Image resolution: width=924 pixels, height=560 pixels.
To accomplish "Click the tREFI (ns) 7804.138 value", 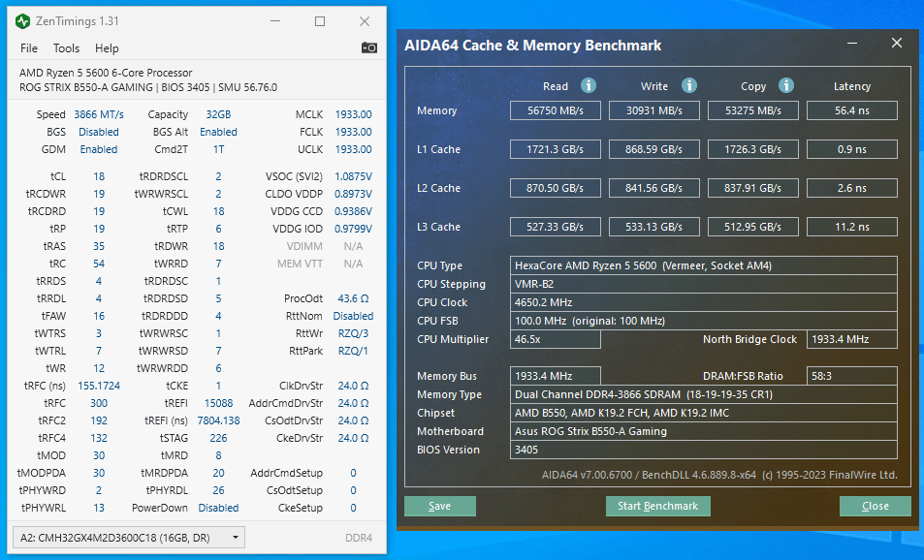I will [x=218, y=420].
